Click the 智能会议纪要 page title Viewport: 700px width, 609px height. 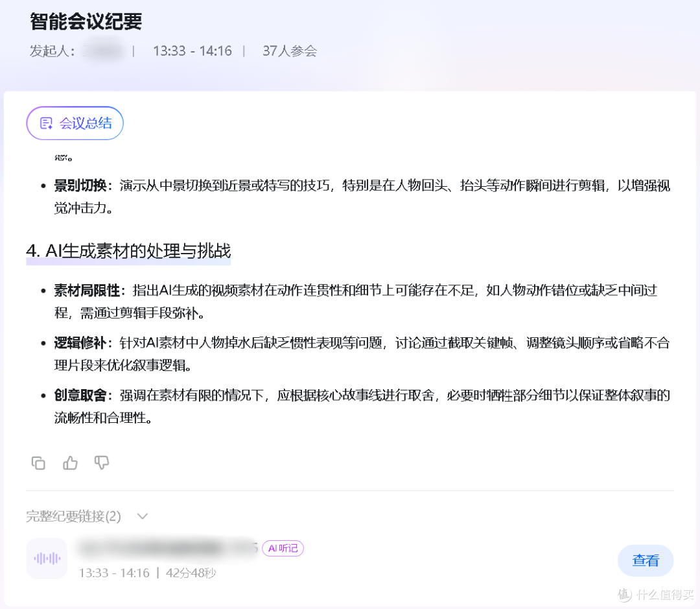[86, 21]
